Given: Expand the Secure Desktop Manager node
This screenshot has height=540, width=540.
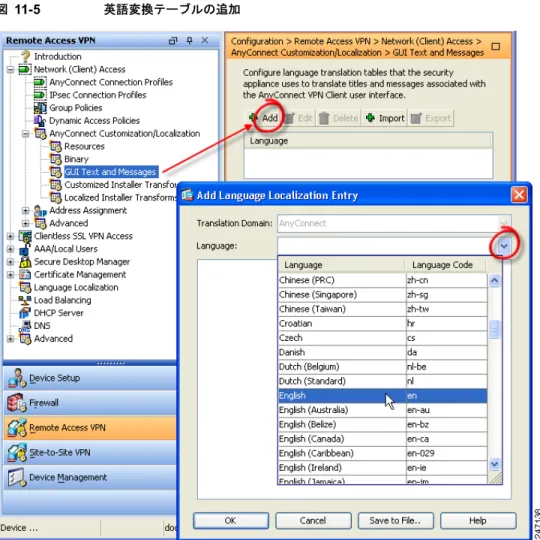Looking at the screenshot, I should tap(10, 262).
